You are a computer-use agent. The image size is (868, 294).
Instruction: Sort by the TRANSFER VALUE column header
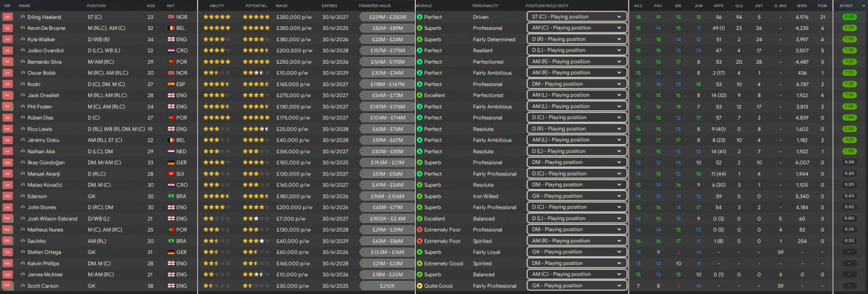pos(374,5)
